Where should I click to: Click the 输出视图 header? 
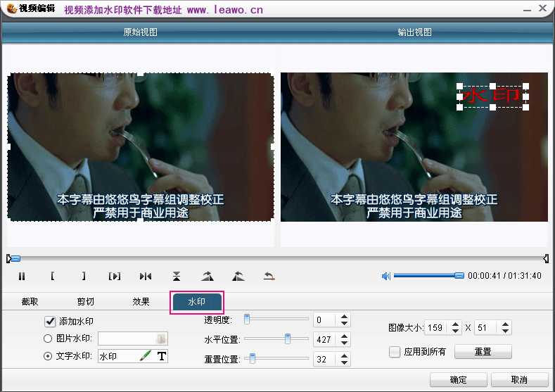click(x=414, y=32)
